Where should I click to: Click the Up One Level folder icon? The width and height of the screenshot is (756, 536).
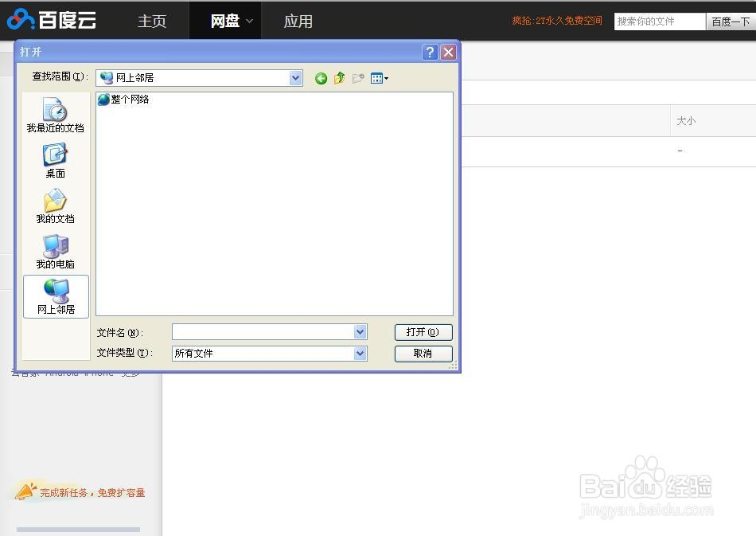[338, 77]
